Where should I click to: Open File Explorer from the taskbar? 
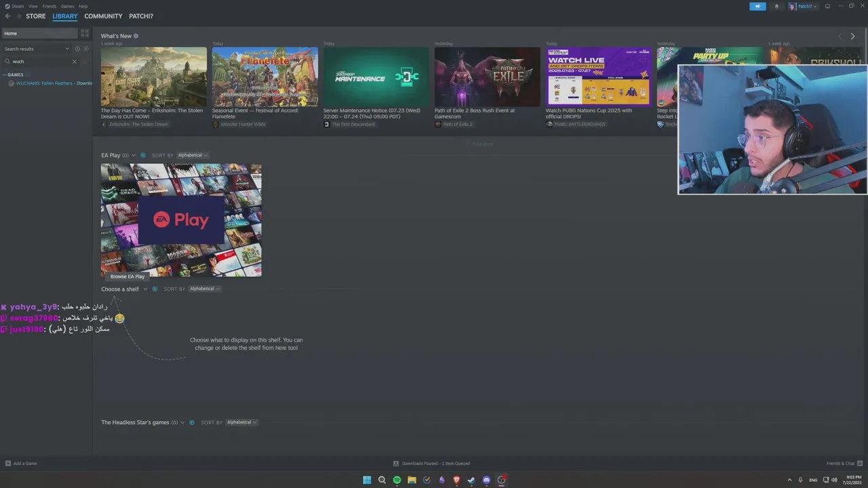click(x=412, y=480)
